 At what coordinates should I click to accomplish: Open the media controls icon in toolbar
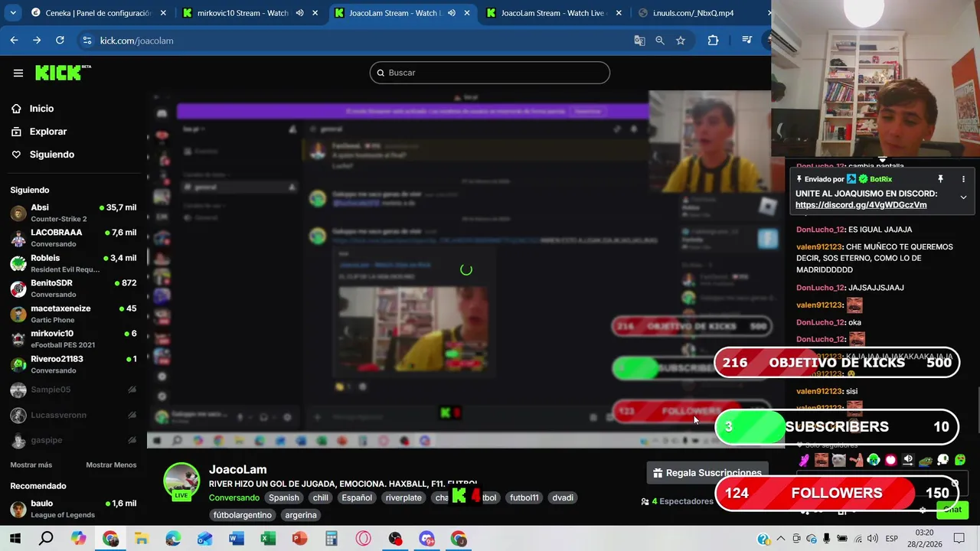click(x=747, y=41)
